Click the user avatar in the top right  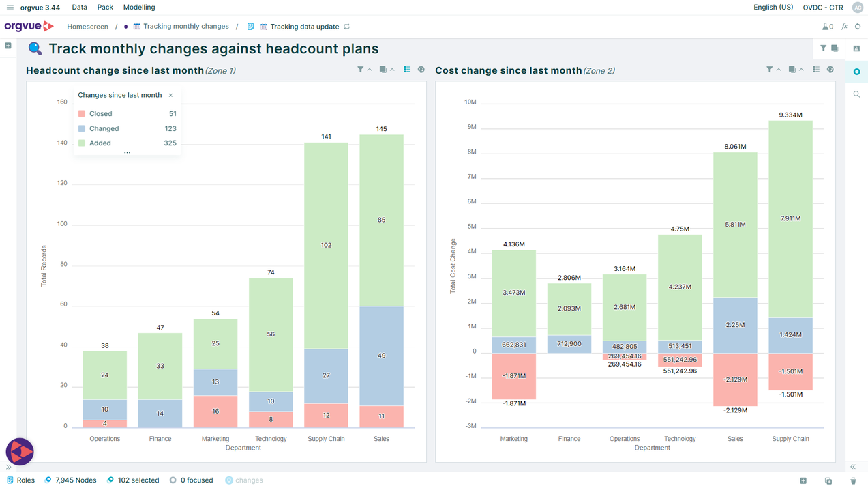[x=857, y=8]
